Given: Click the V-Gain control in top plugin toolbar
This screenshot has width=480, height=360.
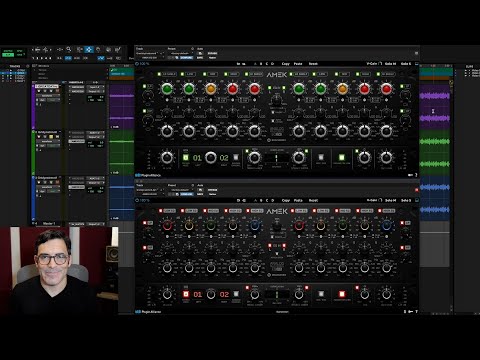Looking at the screenshot, I should coord(374,64).
